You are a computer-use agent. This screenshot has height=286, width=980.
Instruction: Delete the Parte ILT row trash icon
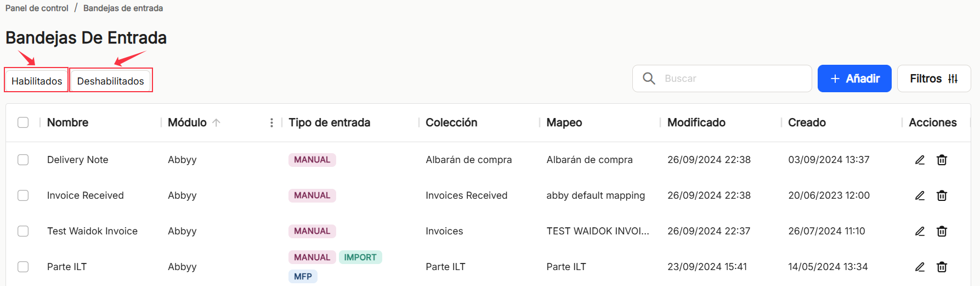(942, 267)
